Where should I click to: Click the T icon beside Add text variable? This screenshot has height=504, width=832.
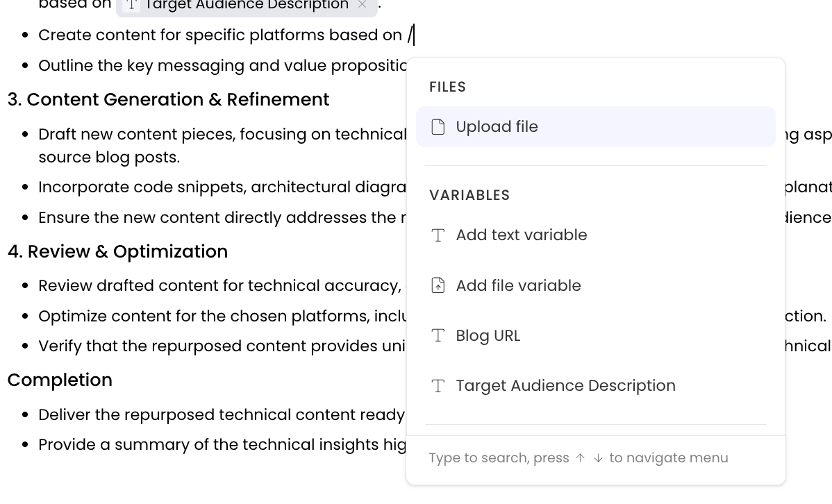tap(438, 235)
